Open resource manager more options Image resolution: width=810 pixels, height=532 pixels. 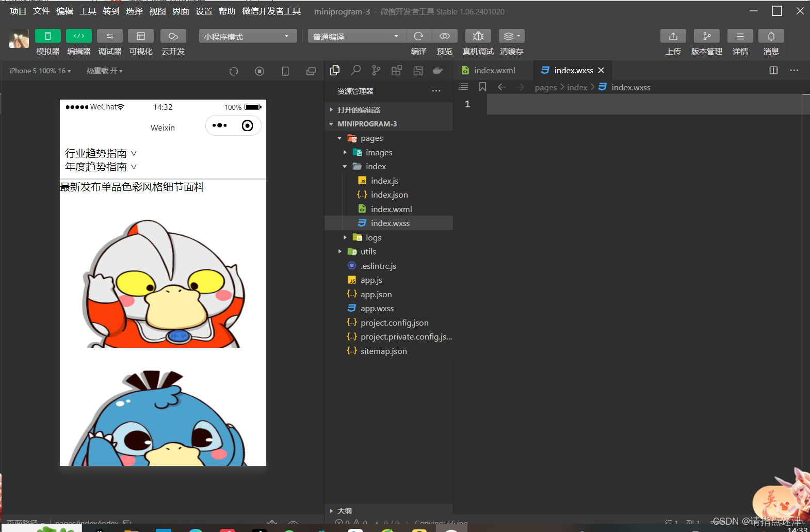[x=436, y=91]
